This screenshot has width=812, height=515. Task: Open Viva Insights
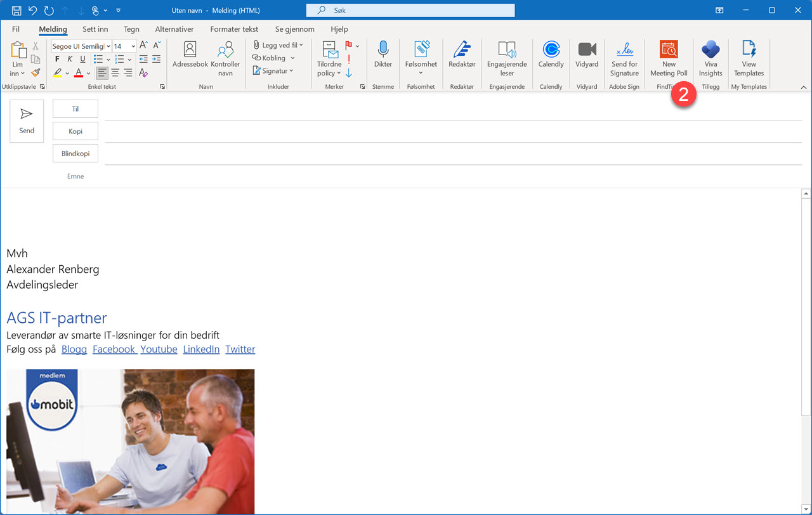coord(710,57)
